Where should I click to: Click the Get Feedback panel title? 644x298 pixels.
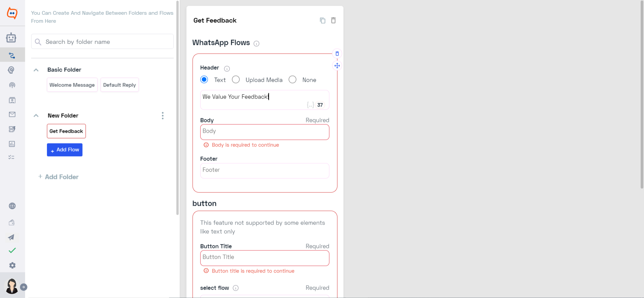pos(215,20)
